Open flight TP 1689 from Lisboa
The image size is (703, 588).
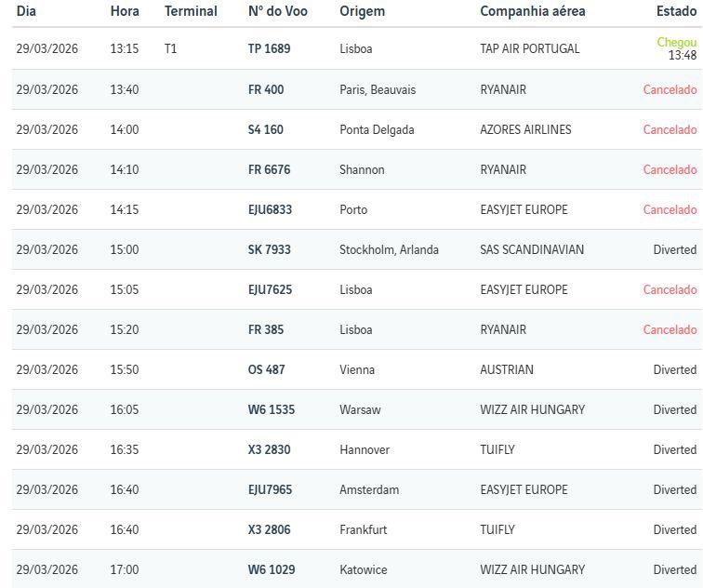point(269,48)
